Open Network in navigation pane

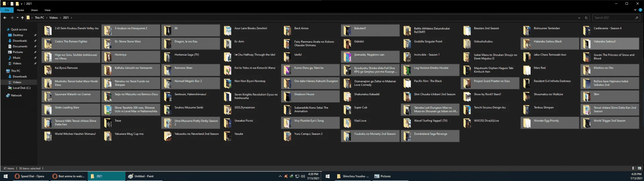pos(16,96)
